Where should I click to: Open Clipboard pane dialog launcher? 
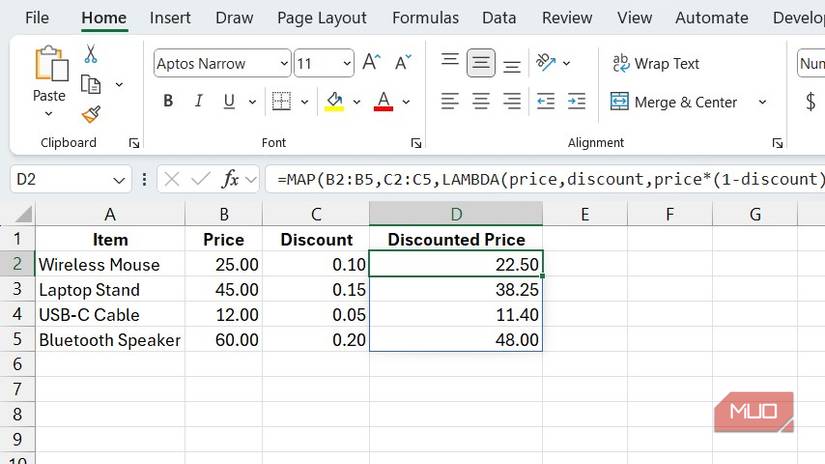click(x=134, y=143)
